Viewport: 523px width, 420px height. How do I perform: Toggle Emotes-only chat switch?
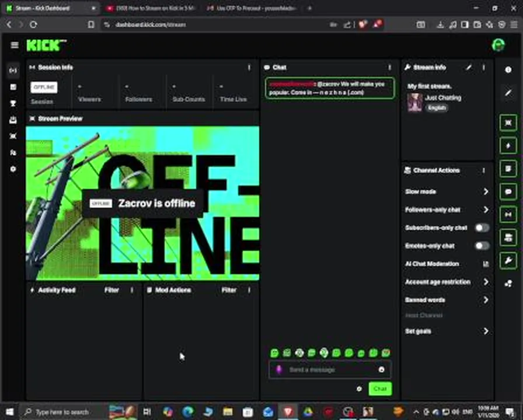pyautogui.click(x=482, y=246)
